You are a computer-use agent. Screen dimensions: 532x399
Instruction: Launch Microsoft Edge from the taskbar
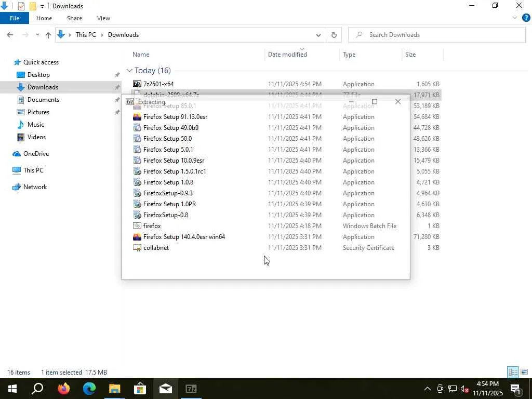[x=89, y=389]
